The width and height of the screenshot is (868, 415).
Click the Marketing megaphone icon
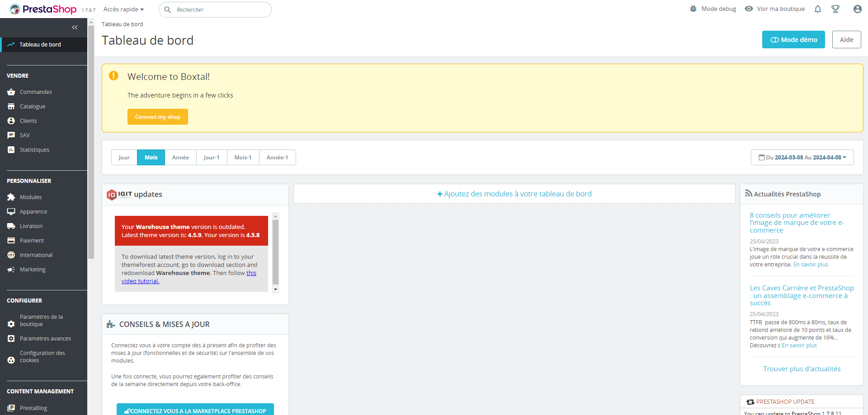pos(11,270)
